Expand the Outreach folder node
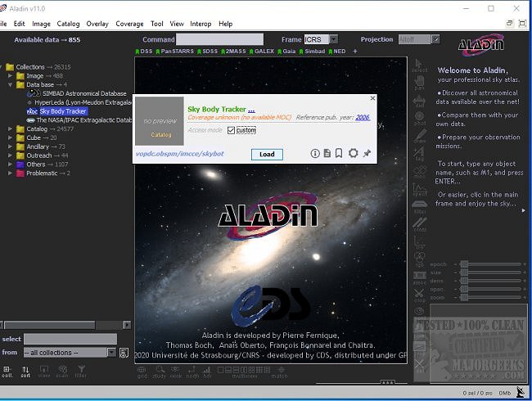Image resolution: width=532 pixels, height=401 pixels. [10, 155]
